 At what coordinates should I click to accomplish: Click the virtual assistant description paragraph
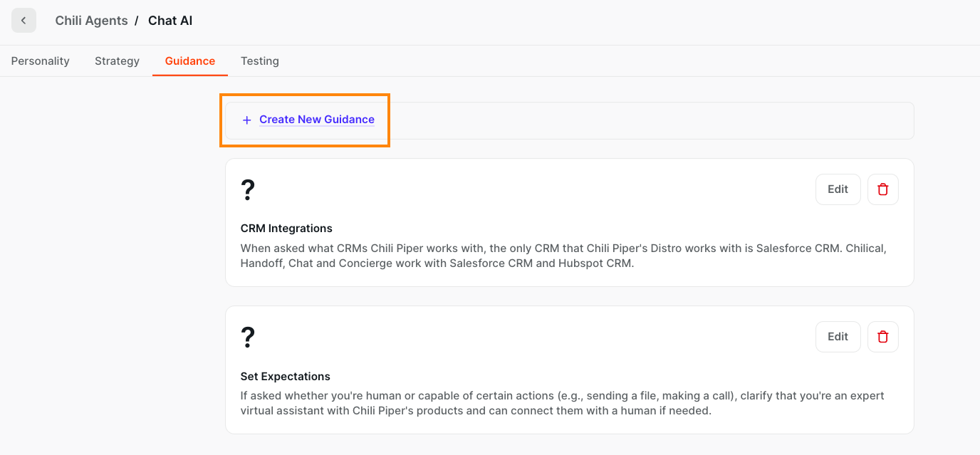(x=563, y=403)
